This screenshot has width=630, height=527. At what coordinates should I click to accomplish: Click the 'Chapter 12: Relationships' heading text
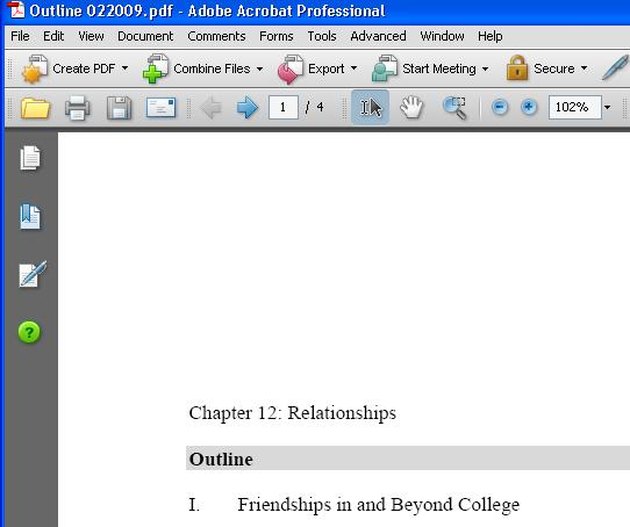pyautogui.click(x=292, y=413)
